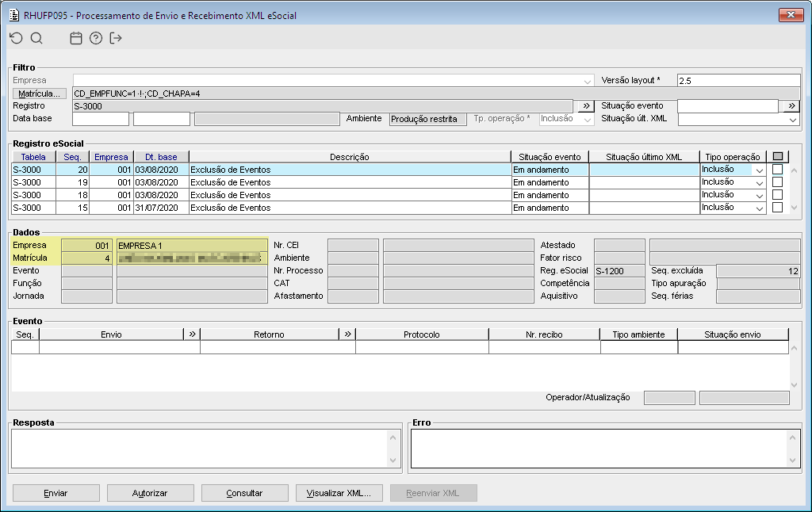Viewport: 812px width, 512px height.
Task: Open the calendar toolbar icon
Action: (x=76, y=38)
